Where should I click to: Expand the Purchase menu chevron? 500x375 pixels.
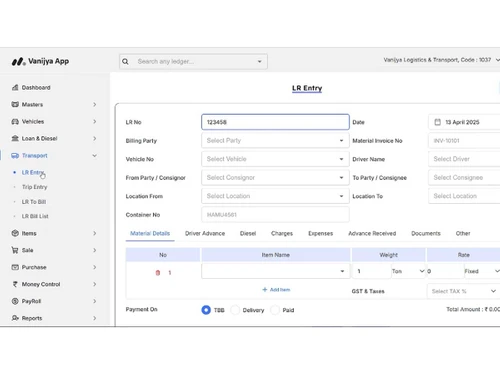point(95,267)
